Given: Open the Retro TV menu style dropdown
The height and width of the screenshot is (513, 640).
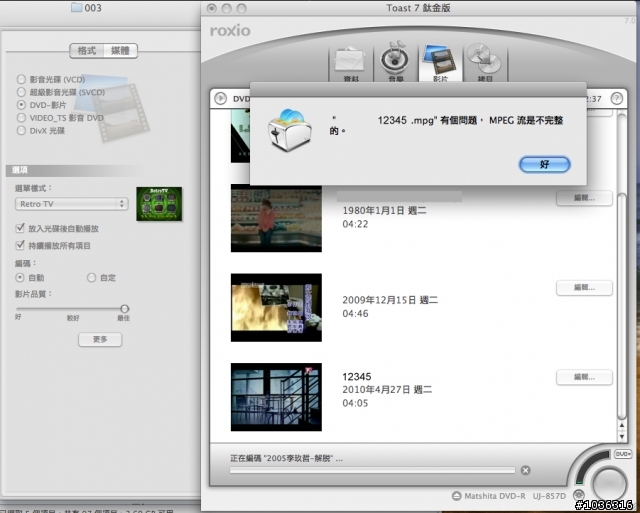Looking at the screenshot, I should tap(71, 204).
